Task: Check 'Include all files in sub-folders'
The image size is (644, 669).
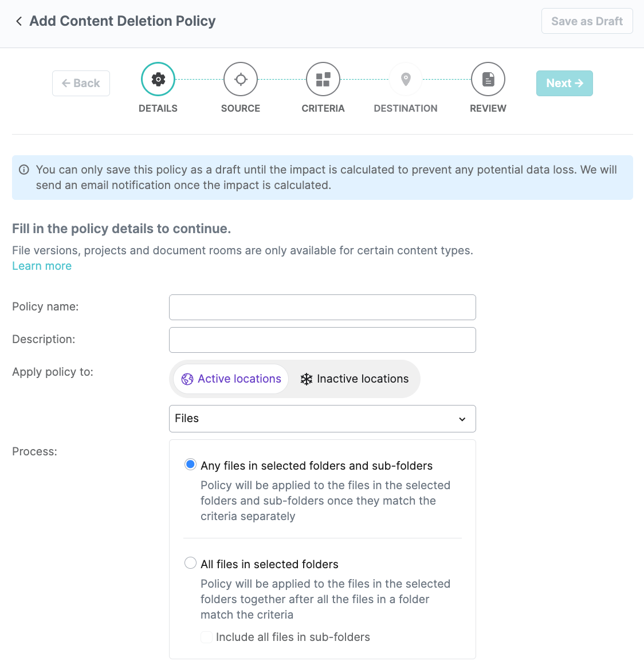Action: click(x=207, y=637)
